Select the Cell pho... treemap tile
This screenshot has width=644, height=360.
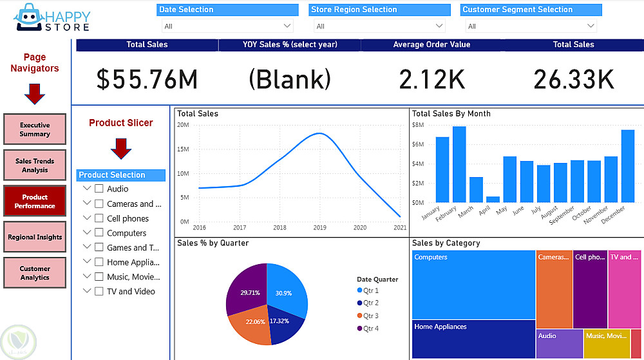click(x=590, y=289)
